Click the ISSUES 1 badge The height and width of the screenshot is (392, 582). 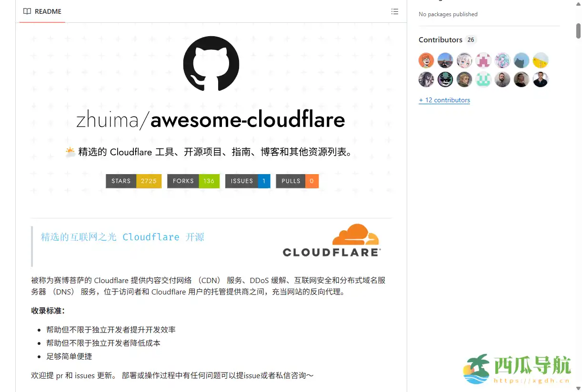pos(248,181)
